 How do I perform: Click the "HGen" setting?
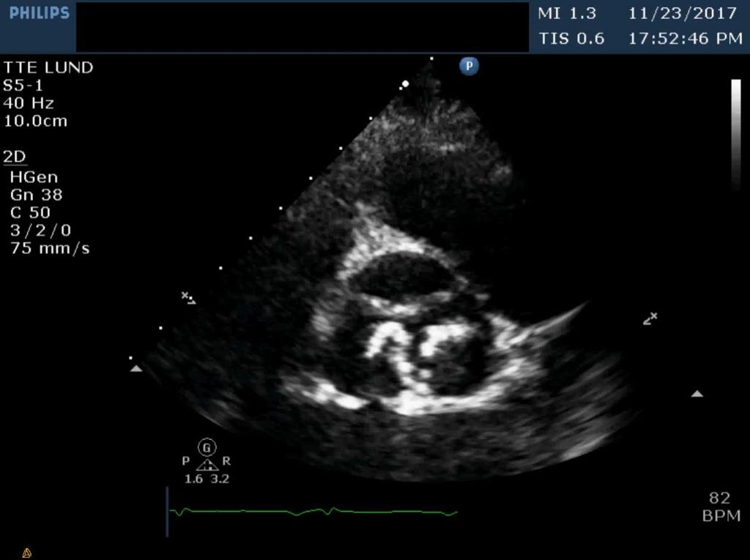point(34,177)
